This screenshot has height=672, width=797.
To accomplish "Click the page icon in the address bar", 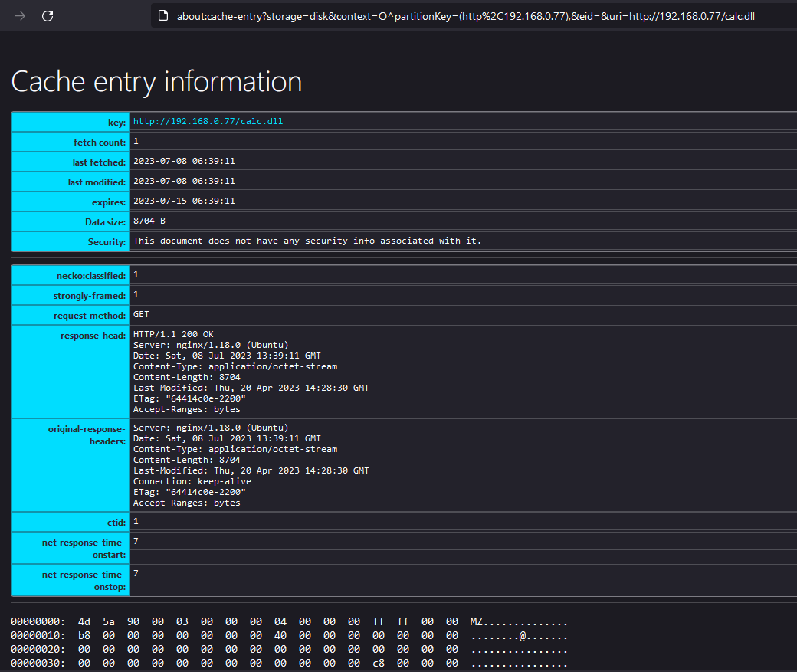I will click(162, 16).
